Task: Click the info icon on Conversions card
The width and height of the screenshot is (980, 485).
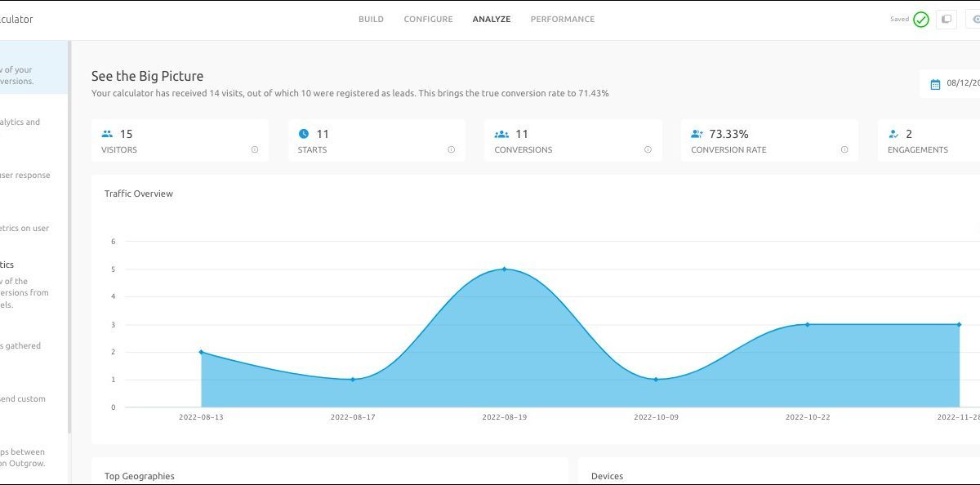Action: (x=648, y=150)
